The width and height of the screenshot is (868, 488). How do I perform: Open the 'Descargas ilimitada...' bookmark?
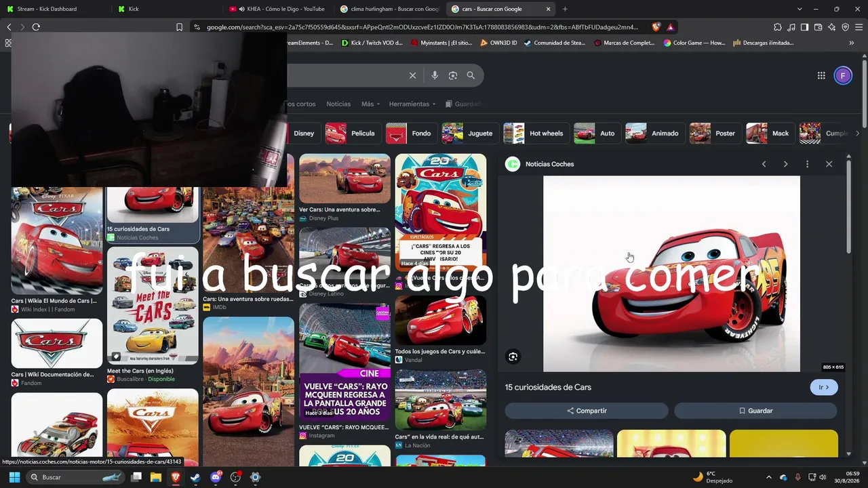763,43
